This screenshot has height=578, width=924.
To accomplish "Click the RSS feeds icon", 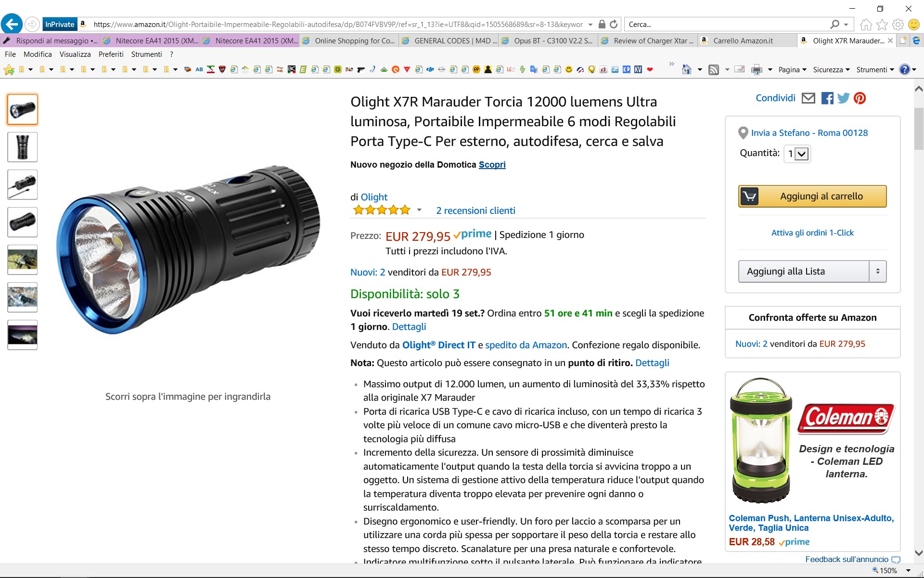I will [714, 70].
